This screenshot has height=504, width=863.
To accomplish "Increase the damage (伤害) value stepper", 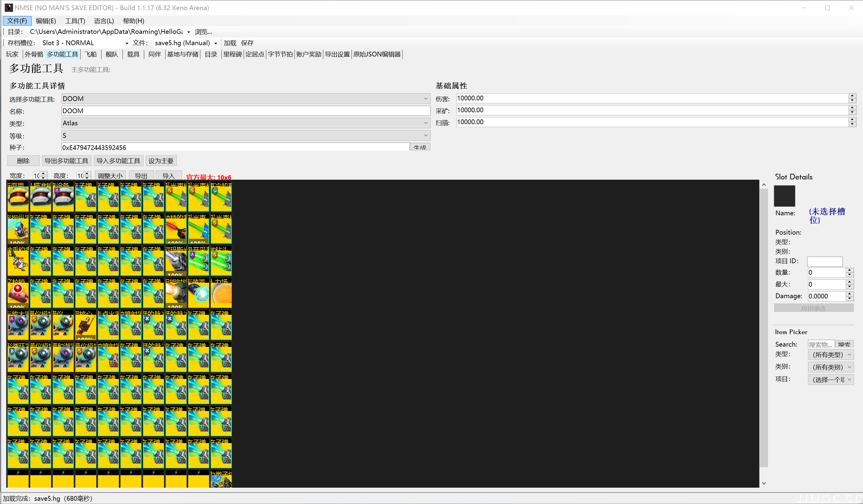I will (x=852, y=96).
